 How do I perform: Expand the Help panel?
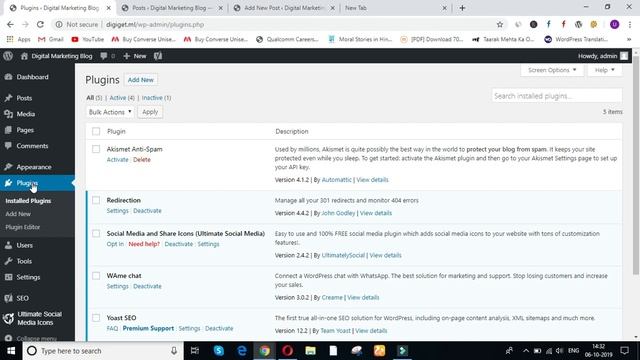[x=604, y=70]
